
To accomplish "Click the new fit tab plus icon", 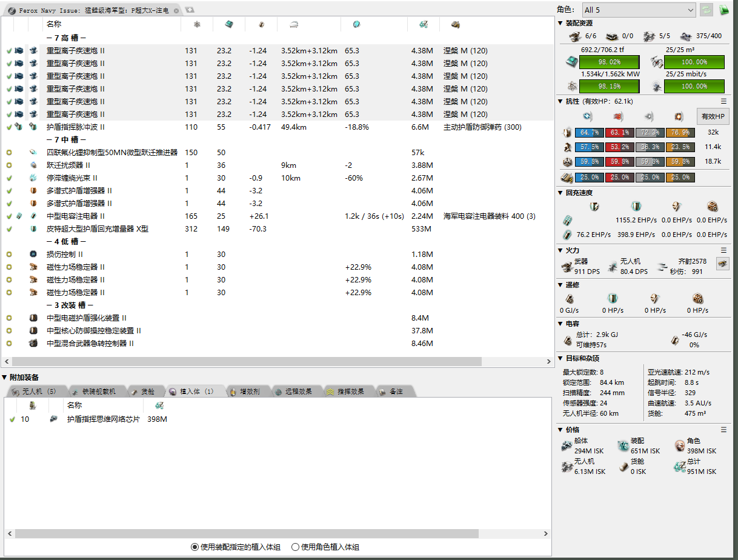I will [x=190, y=10].
